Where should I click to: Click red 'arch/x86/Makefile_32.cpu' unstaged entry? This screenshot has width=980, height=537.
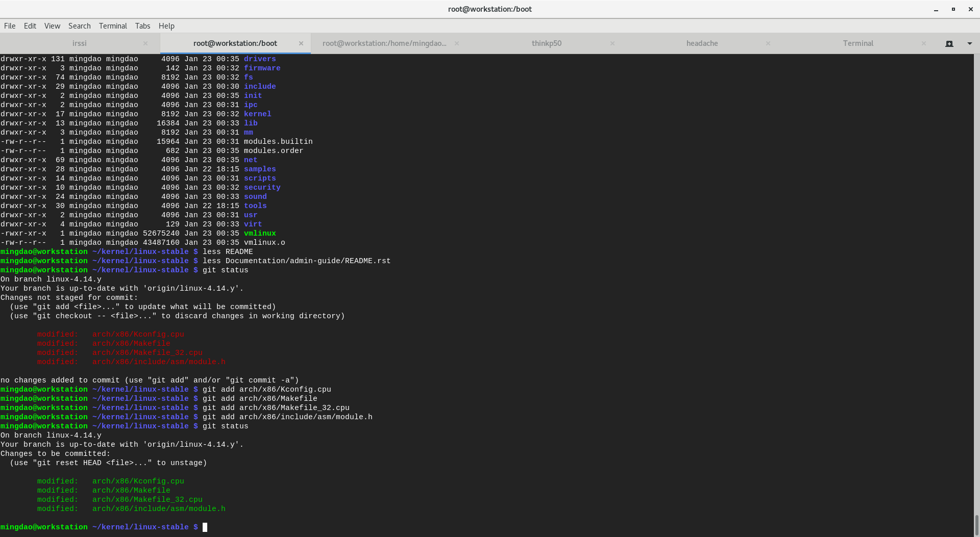148,353
